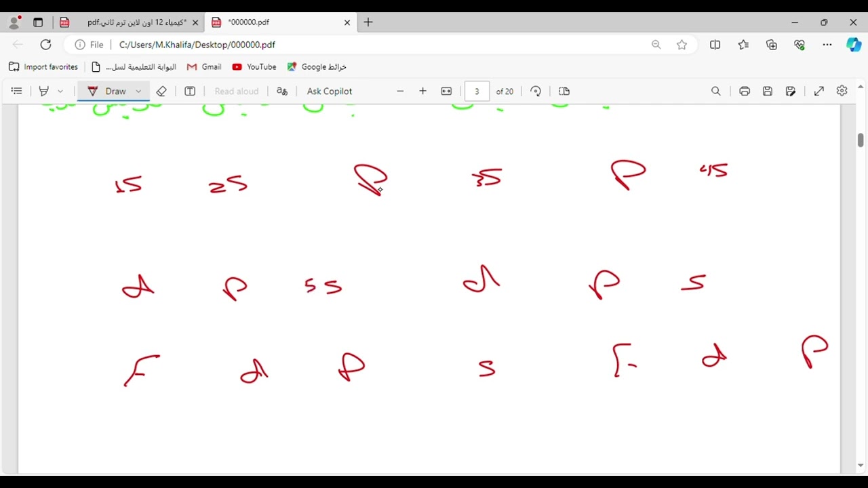This screenshot has width=868, height=488.
Task: Select the highlight pen tool
Action: [x=44, y=91]
